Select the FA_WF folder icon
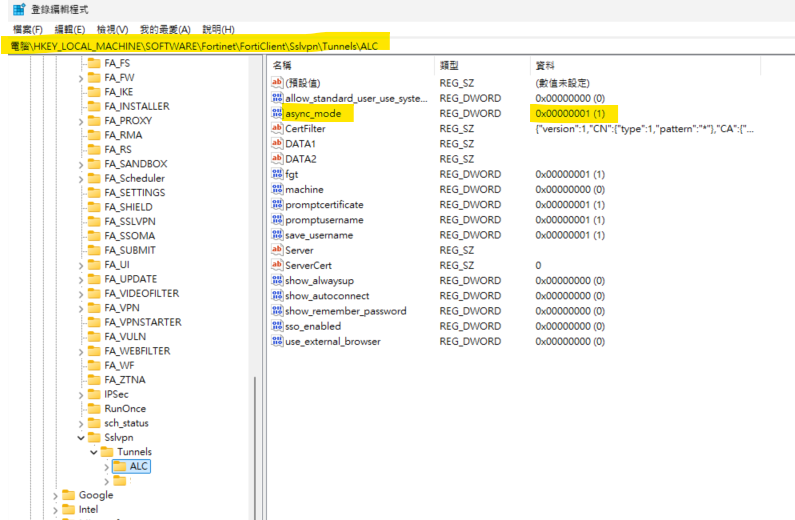 coord(94,365)
